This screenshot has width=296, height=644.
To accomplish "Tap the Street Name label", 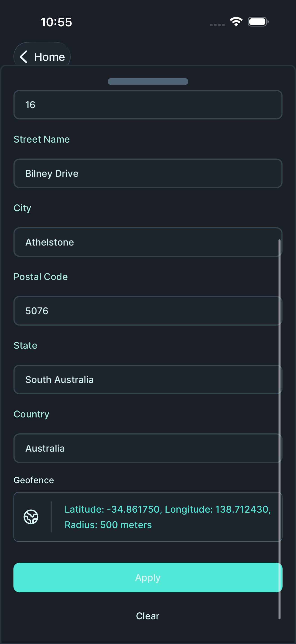I will (x=42, y=139).
